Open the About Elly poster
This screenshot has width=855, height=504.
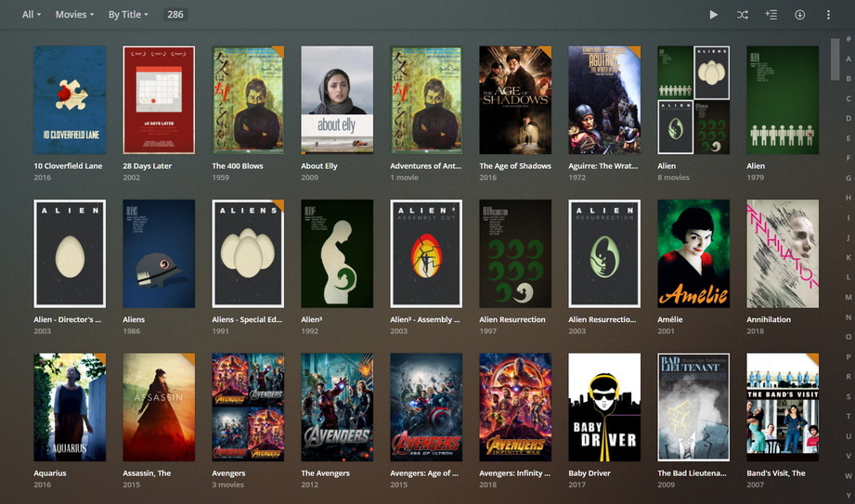click(x=337, y=100)
